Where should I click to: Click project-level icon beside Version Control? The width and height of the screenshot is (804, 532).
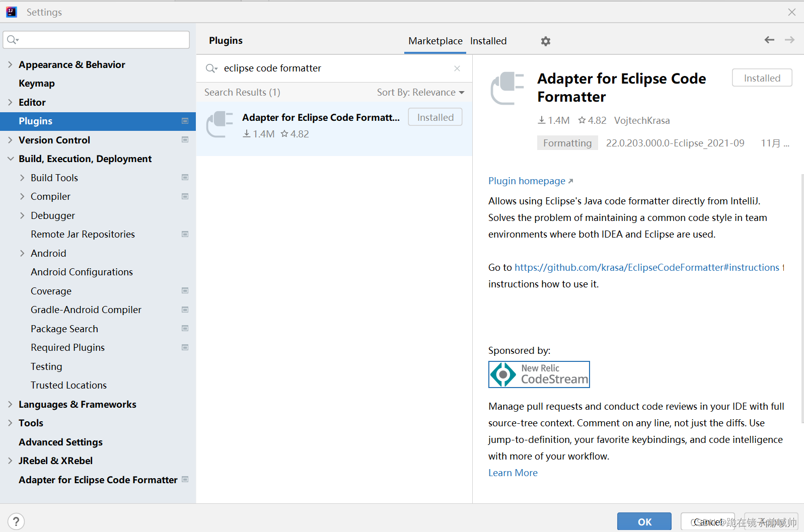(185, 140)
